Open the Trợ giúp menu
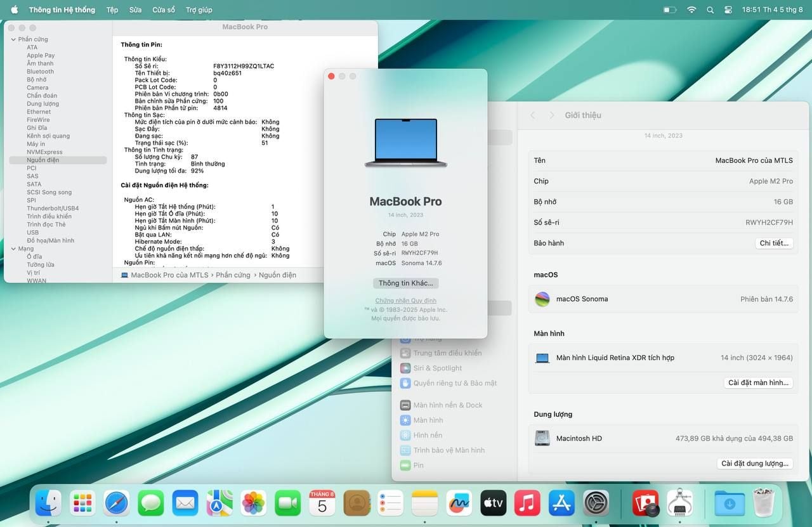Screen dimensions: 812x527 [199, 10]
